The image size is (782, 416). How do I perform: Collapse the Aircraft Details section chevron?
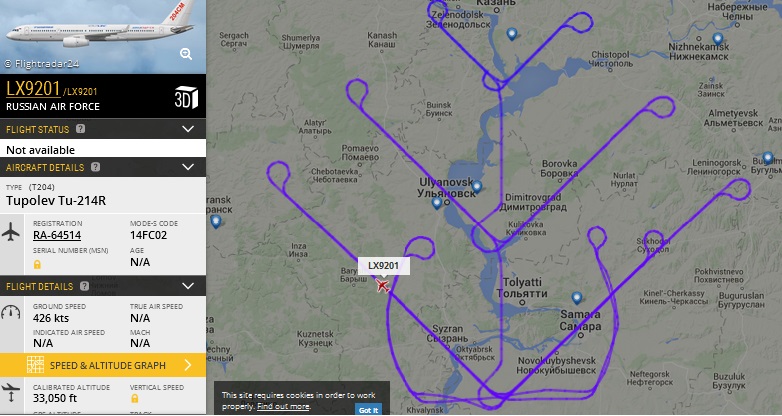click(x=188, y=167)
